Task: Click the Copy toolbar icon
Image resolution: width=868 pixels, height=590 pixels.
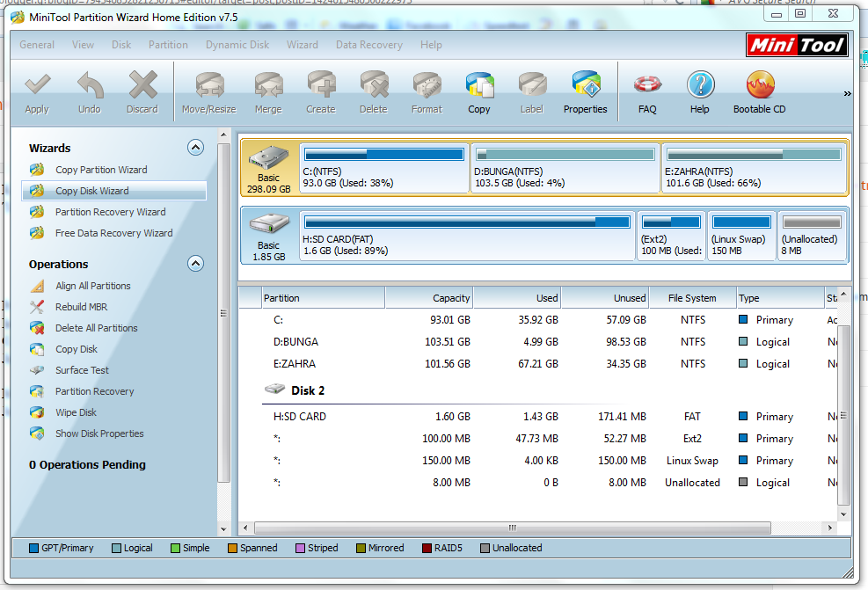Action: (479, 86)
